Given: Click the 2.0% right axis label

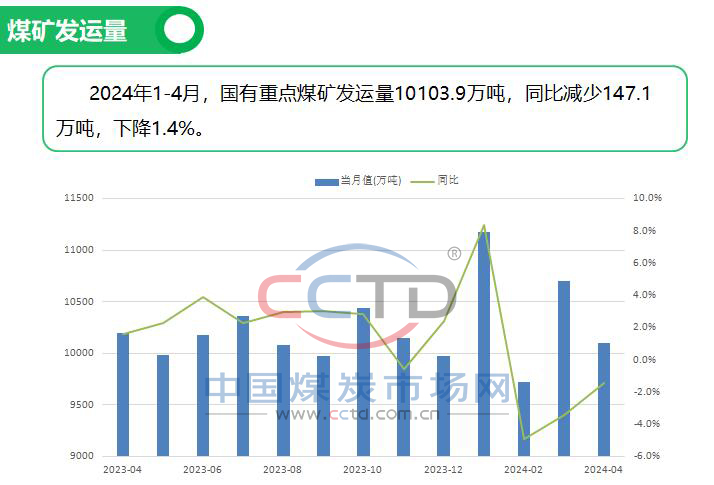Looking at the screenshot, I should (x=644, y=327).
